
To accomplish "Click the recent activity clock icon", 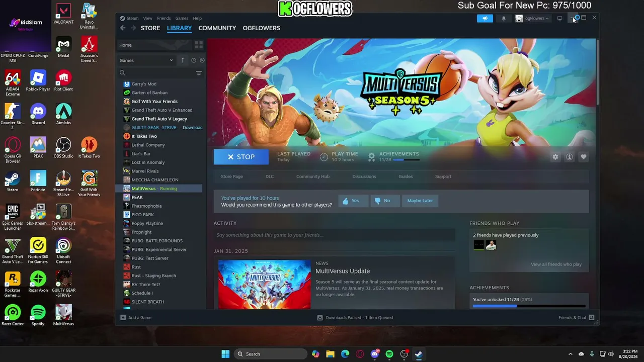I will tap(193, 60).
